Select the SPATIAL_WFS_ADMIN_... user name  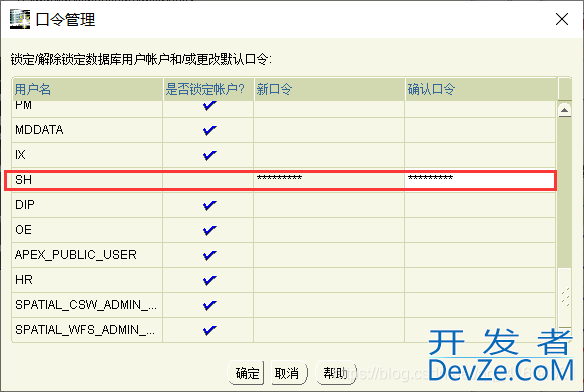point(85,330)
